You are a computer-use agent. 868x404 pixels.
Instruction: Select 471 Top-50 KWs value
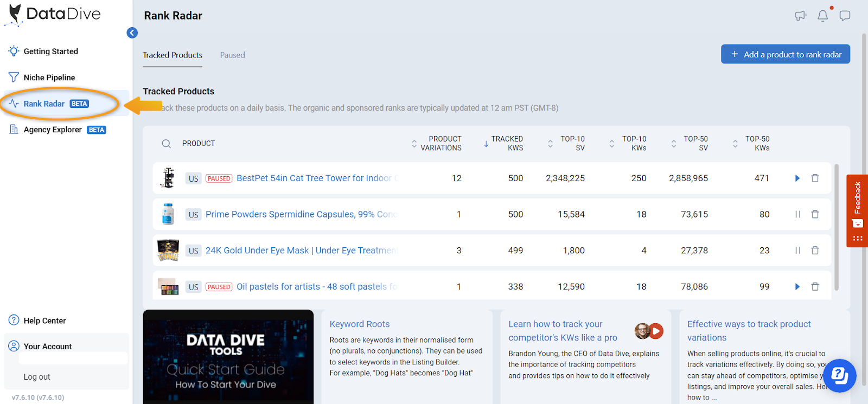coord(762,178)
